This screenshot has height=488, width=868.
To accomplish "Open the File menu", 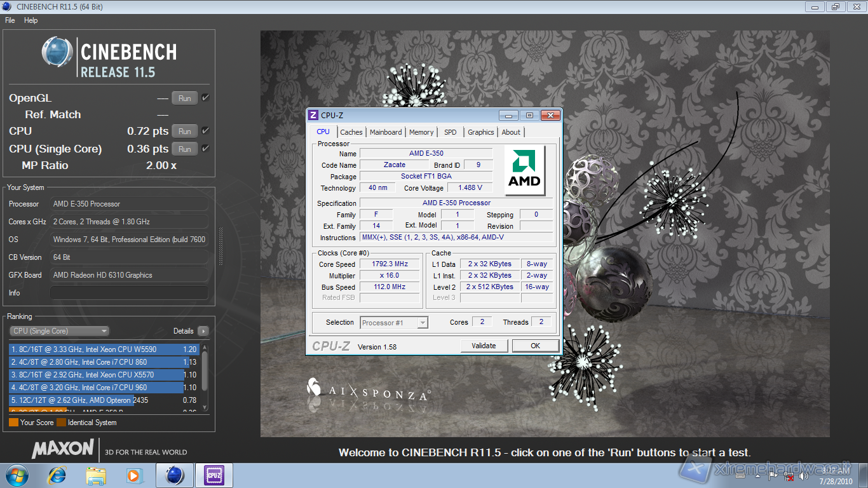I will [x=10, y=20].
